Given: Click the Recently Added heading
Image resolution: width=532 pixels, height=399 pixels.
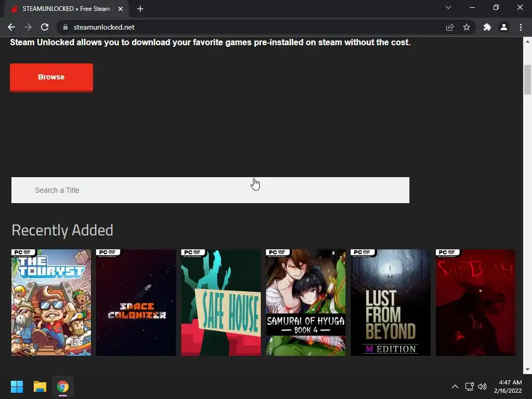Looking at the screenshot, I should coord(62,230).
